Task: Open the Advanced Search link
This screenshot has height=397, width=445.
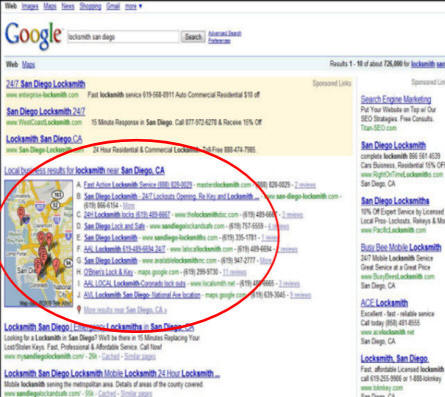Action: (x=225, y=33)
